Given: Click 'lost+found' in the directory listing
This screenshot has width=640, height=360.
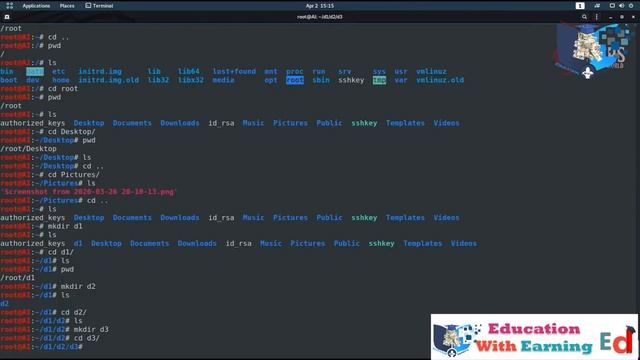Looking at the screenshot, I should (234, 71).
